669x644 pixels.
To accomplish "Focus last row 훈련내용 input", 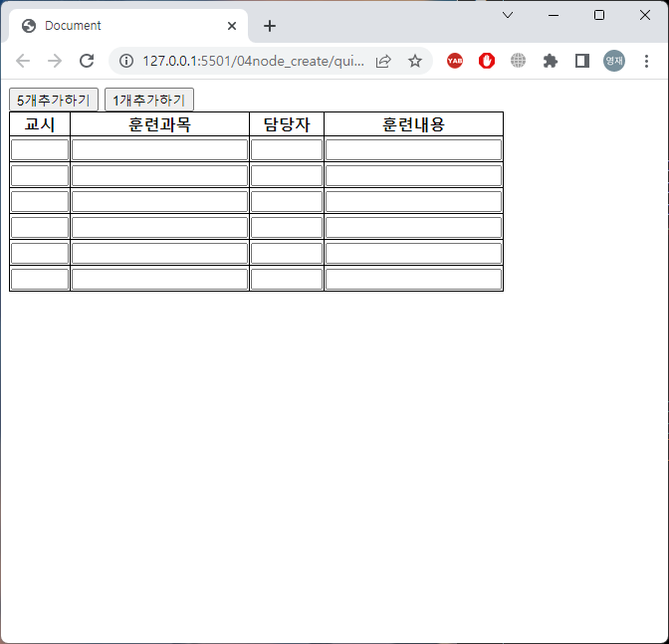I will pyautogui.click(x=413, y=279).
